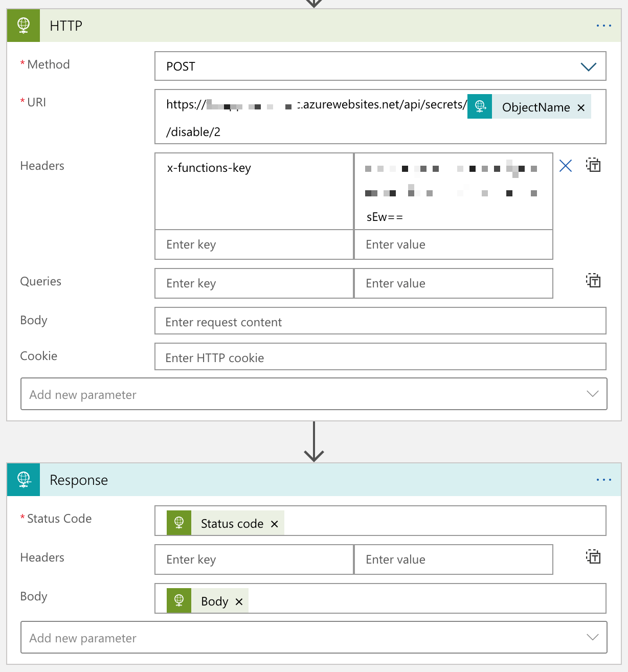The height and width of the screenshot is (672, 628).
Task: Open the HTTP action's ellipsis menu
Action: tap(603, 25)
